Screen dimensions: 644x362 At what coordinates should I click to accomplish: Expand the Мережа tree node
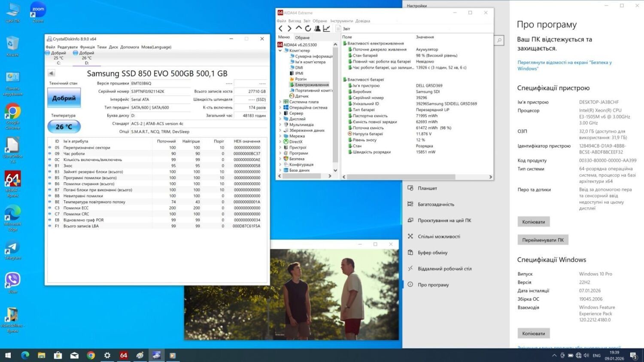[x=280, y=136]
